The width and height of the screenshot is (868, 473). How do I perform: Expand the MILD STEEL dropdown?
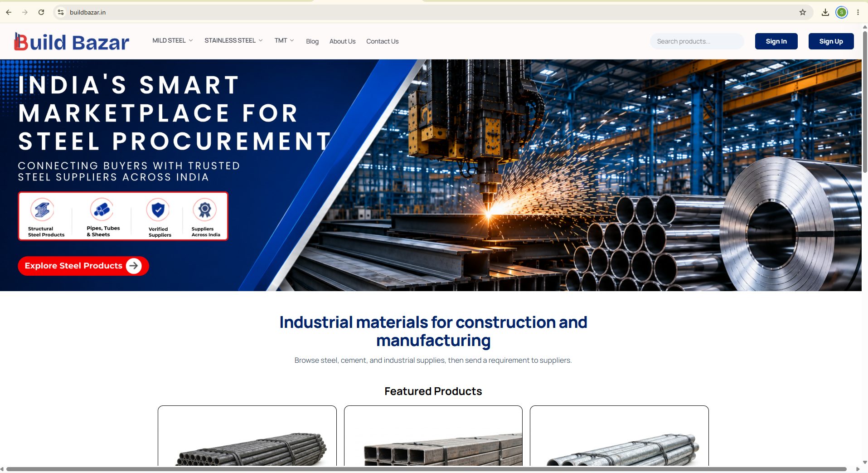[x=173, y=41]
